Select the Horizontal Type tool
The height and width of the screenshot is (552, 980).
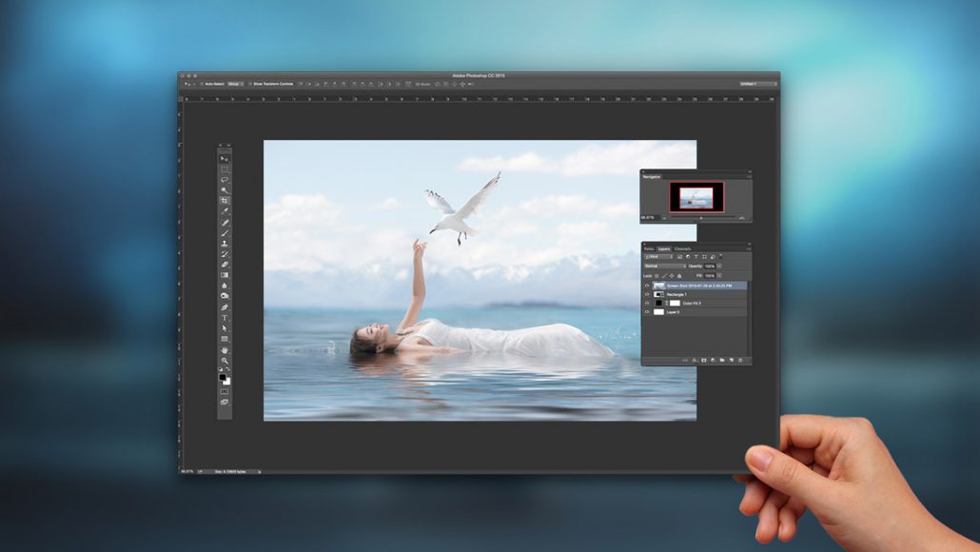coord(225,318)
